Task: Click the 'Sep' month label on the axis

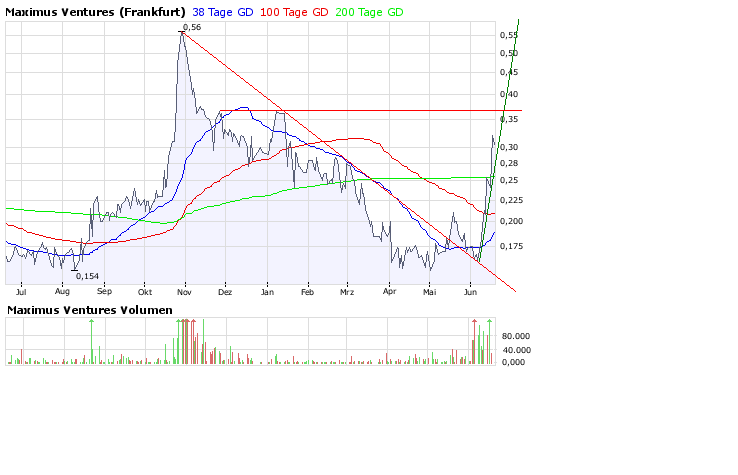Action: coord(104,291)
